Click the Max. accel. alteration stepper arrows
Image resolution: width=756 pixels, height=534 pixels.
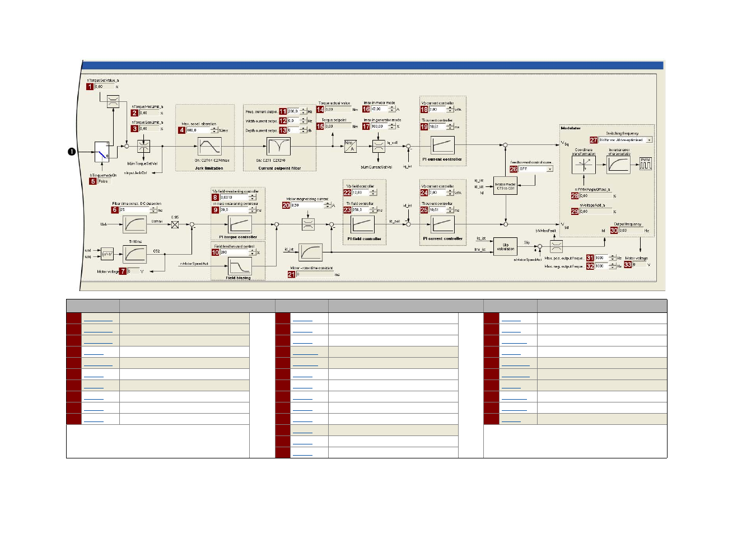[x=214, y=130]
